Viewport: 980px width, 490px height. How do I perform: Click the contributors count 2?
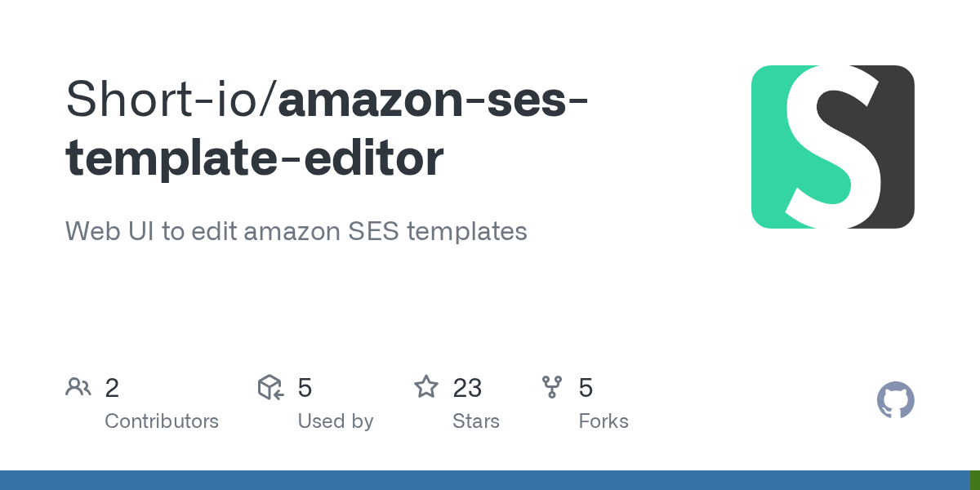[112, 388]
